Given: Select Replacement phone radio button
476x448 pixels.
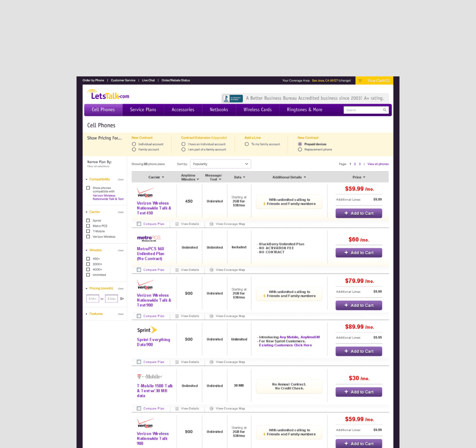Looking at the screenshot, I should [300, 150].
